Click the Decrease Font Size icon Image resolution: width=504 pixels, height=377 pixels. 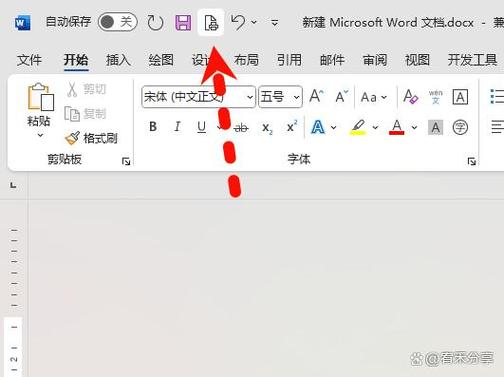341,96
